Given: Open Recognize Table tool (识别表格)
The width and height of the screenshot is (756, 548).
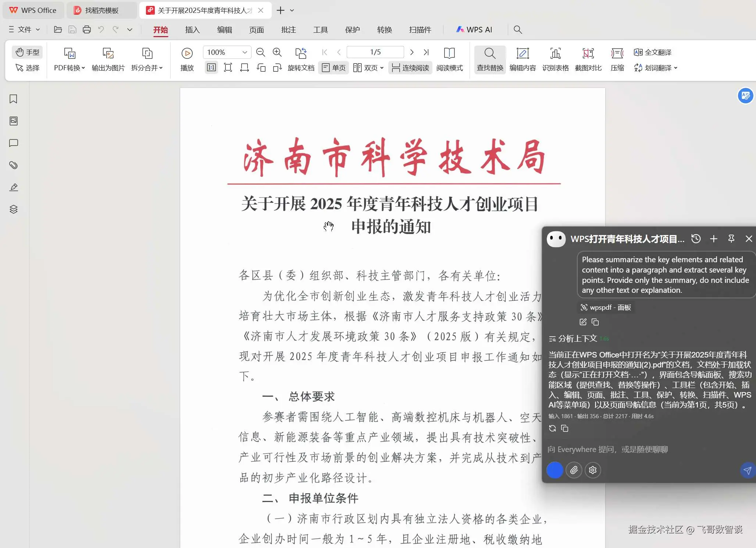Looking at the screenshot, I should 555,59.
